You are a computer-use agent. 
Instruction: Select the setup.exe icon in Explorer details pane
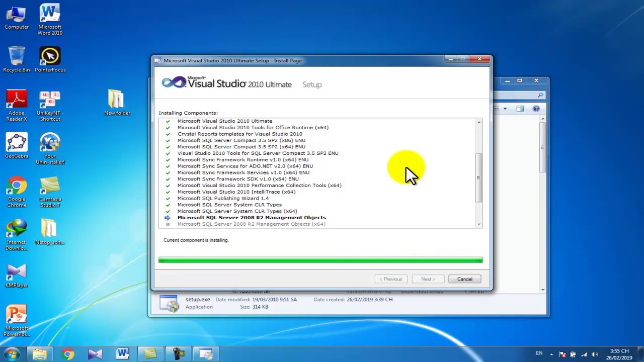169,303
